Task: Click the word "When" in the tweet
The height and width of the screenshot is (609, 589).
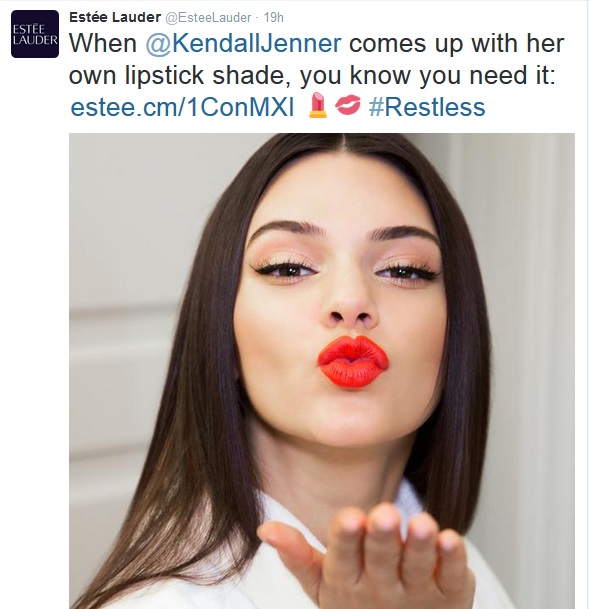Action: [x=103, y=44]
